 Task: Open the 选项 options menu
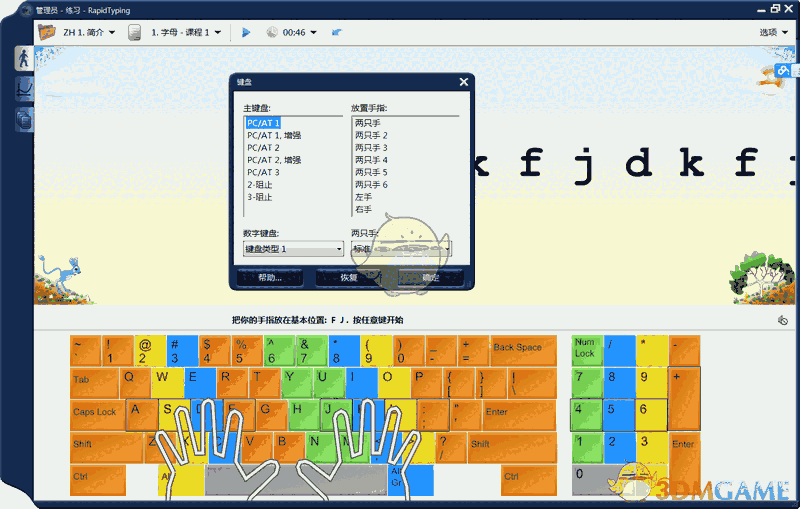773,32
